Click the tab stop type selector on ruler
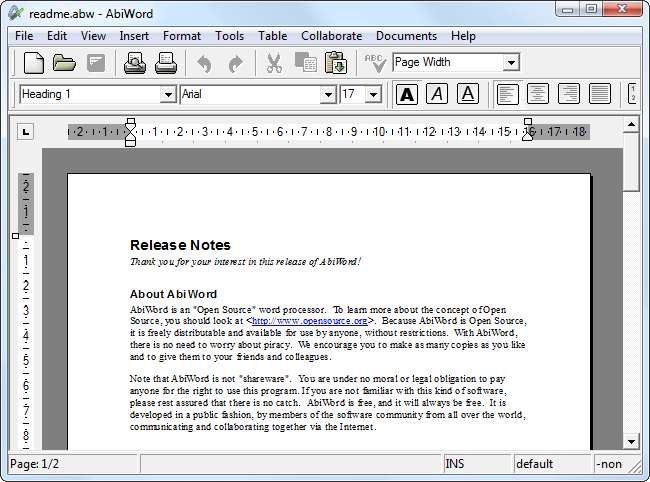Screen dimensions: 650x482 [x=26, y=132]
